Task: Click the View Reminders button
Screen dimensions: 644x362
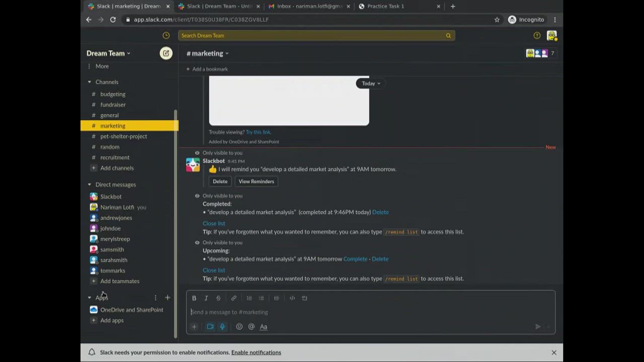Action: coord(257,182)
